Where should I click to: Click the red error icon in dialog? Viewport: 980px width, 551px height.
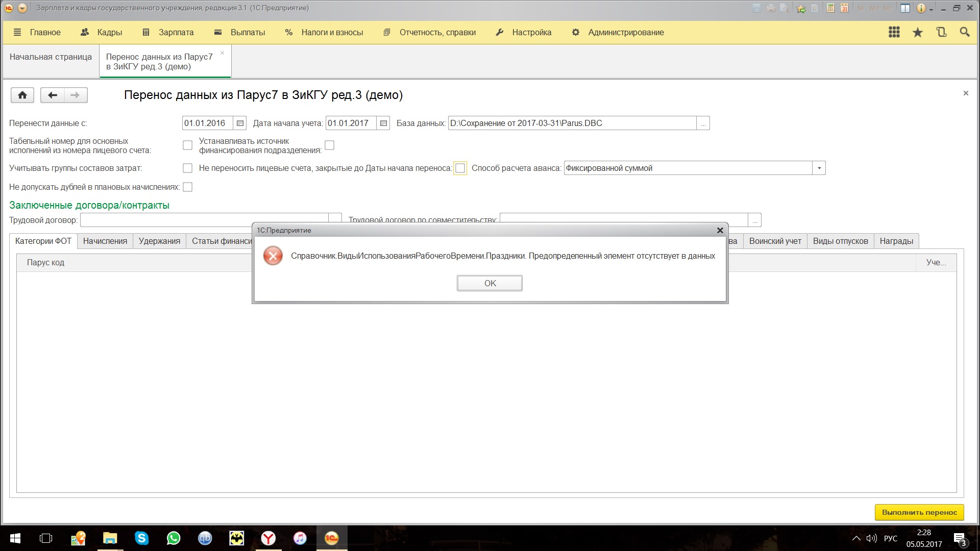(273, 256)
